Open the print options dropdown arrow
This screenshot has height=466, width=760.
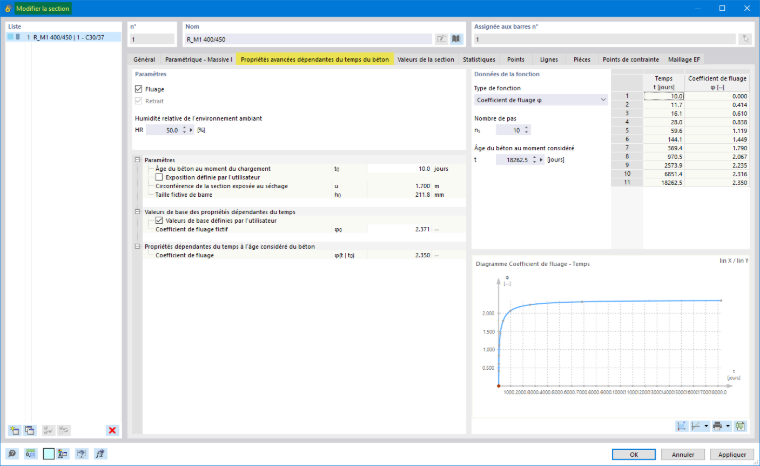pyautogui.click(x=728, y=426)
